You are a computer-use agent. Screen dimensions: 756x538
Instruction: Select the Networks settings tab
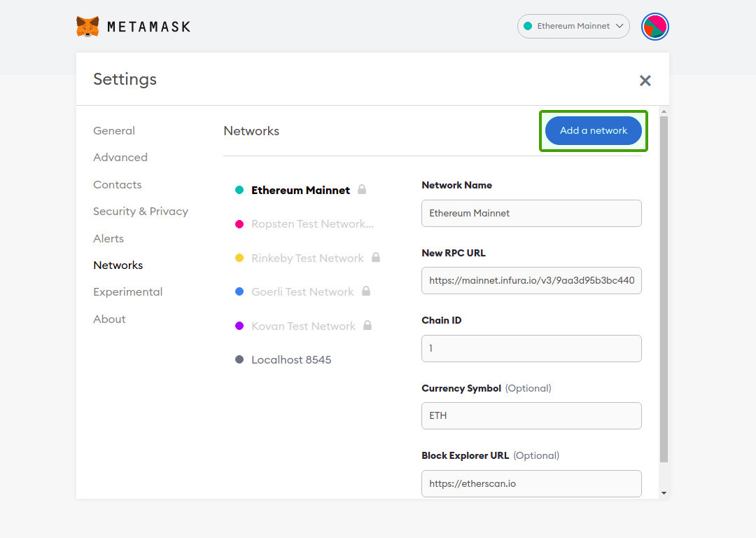[118, 265]
